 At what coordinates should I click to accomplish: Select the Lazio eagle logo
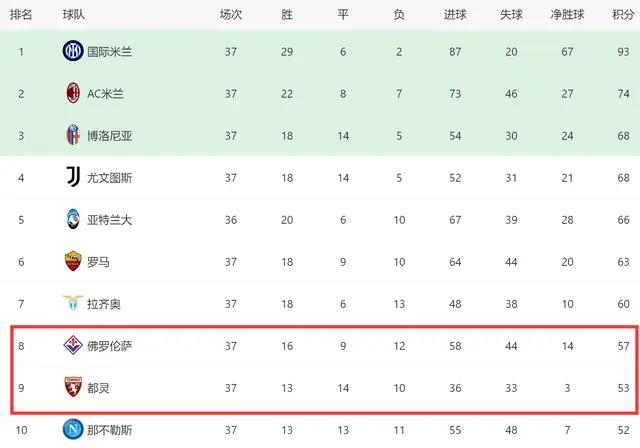(x=73, y=303)
